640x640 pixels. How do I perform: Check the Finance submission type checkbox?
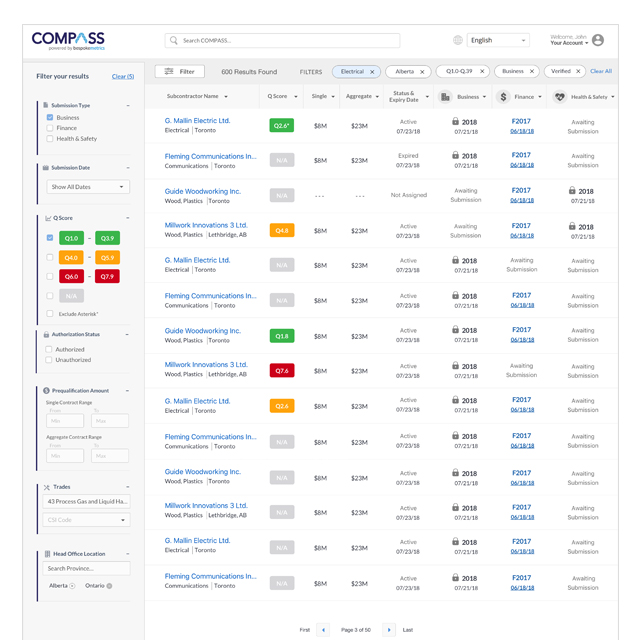(50, 128)
